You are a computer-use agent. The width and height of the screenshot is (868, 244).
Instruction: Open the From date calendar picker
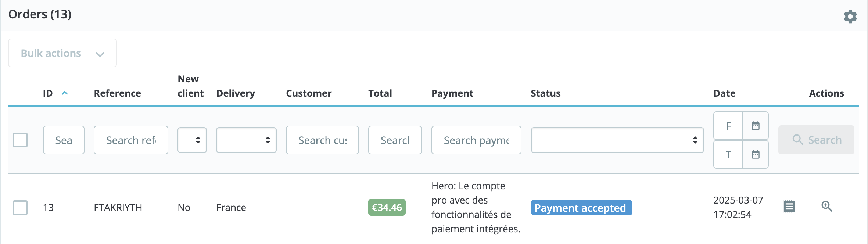click(755, 126)
